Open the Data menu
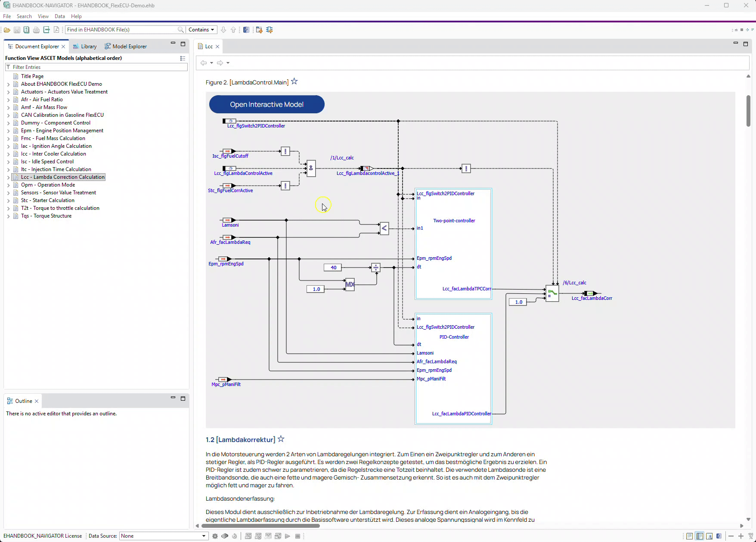The image size is (756, 542). pos(60,16)
